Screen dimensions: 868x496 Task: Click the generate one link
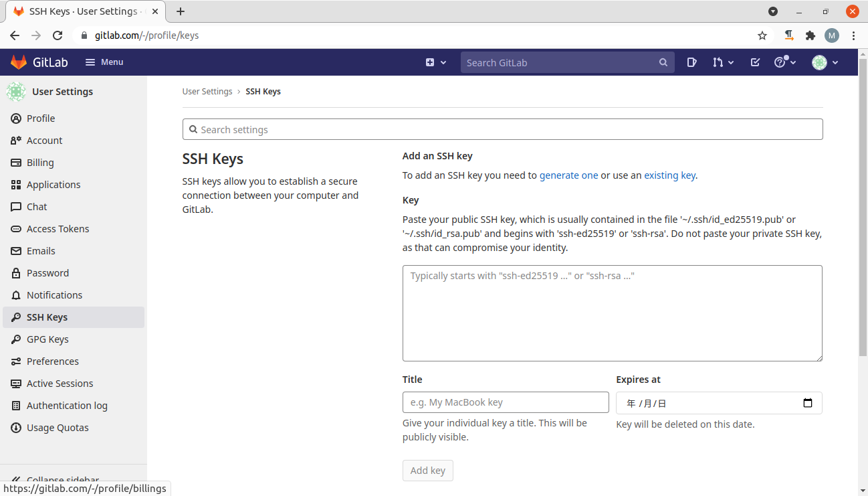(568, 175)
